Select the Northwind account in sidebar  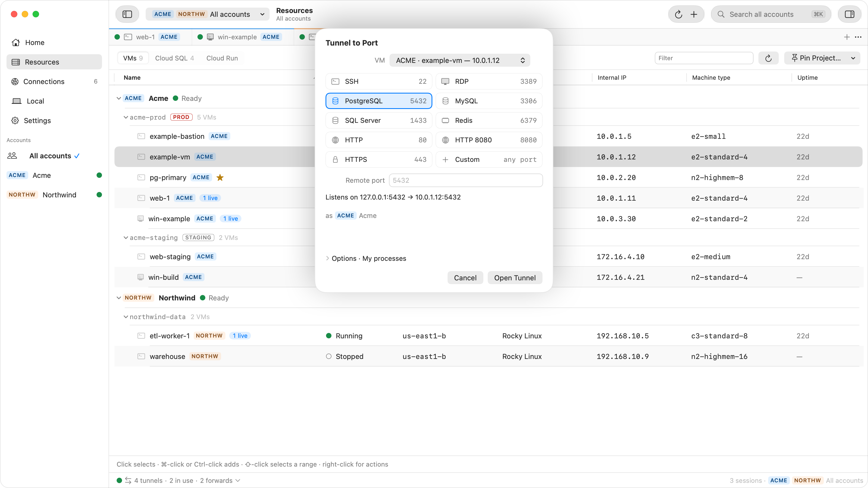click(54, 195)
